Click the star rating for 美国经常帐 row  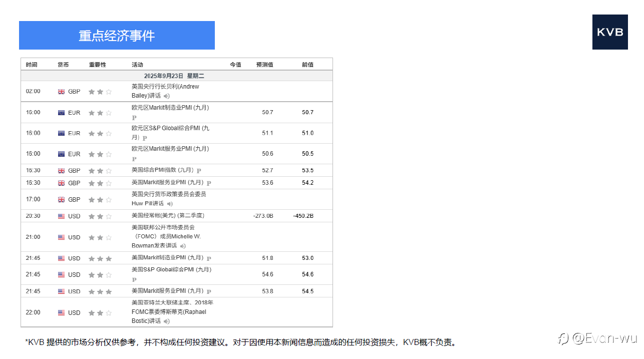tap(100, 216)
